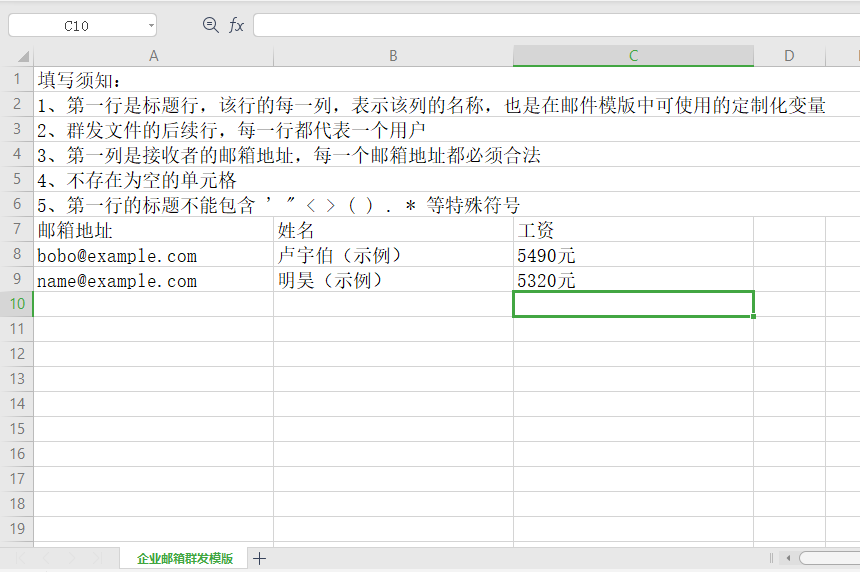860x572 pixels.
Task: Click inside the formula bar input
Action: tap(550, 25)
